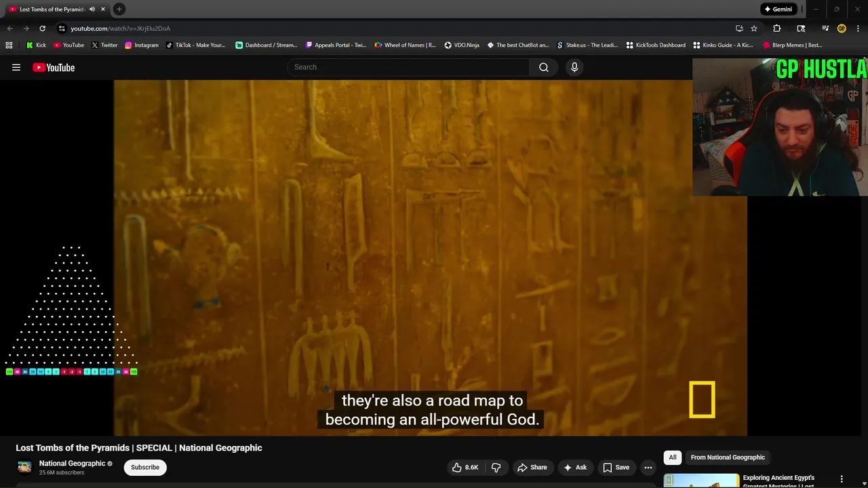Open the KickTools Dashboard bookmark
Image resolution: width=868 pixels, height=488 pixels.
coord(656,45)
